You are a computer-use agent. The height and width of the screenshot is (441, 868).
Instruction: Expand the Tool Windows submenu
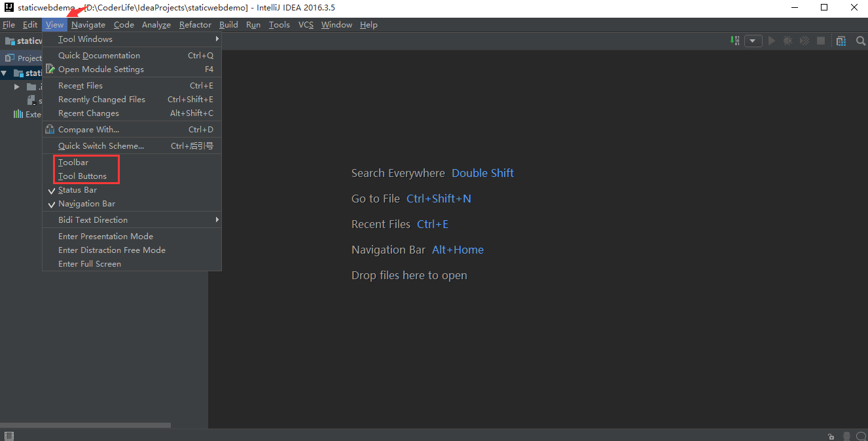85,39
